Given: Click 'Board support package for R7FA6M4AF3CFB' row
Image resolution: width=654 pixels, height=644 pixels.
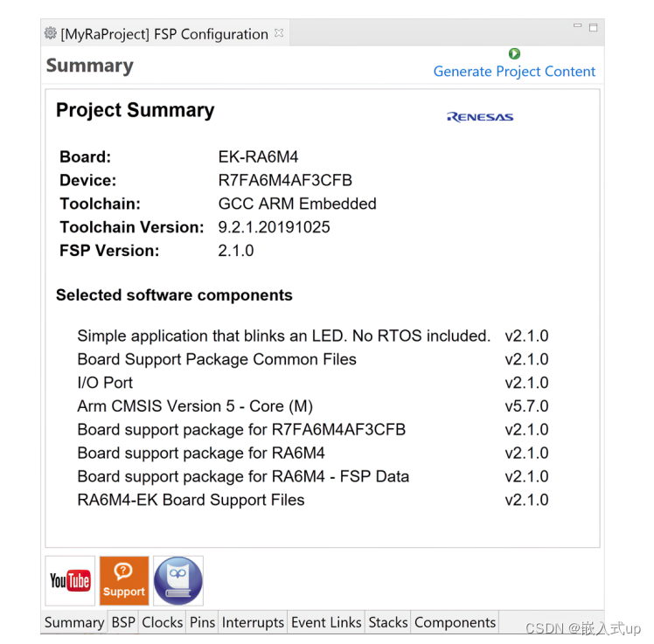Looking at the screenshot, I should (313, 429).
